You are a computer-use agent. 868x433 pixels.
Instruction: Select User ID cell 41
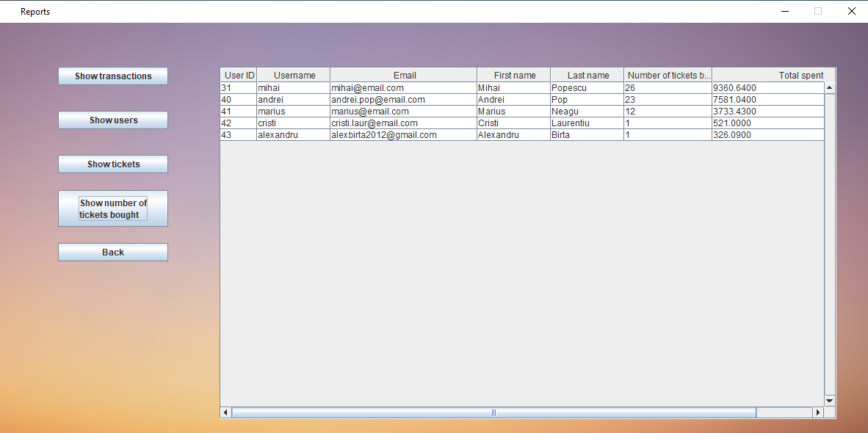239,111
